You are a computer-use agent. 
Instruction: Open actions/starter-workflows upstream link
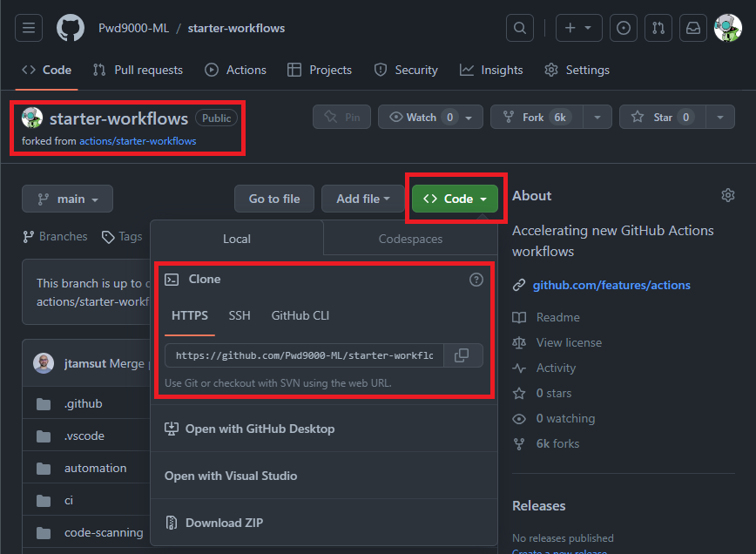[138, 141]
